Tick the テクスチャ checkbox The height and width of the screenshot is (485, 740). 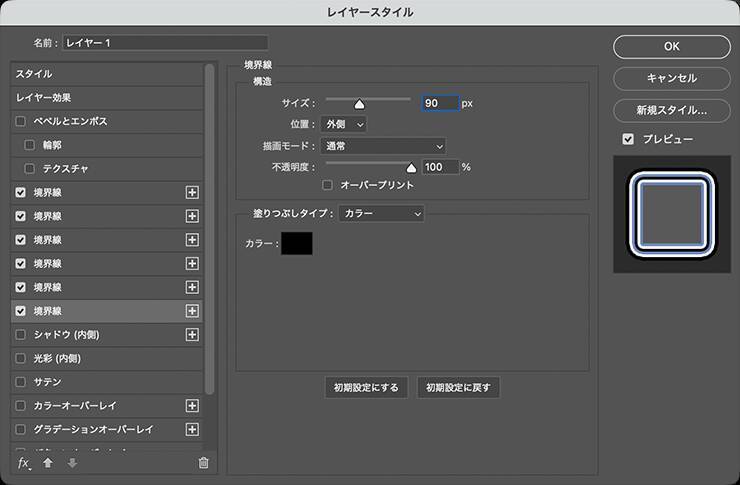[29, 168]
